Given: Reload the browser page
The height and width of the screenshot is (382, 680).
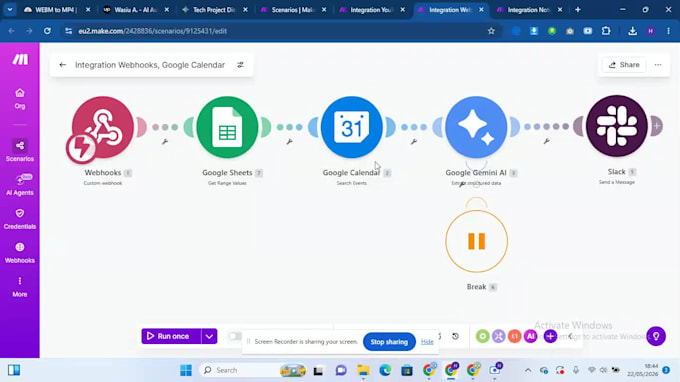Looking at the screenshot, I should click(x=47, y=31).
